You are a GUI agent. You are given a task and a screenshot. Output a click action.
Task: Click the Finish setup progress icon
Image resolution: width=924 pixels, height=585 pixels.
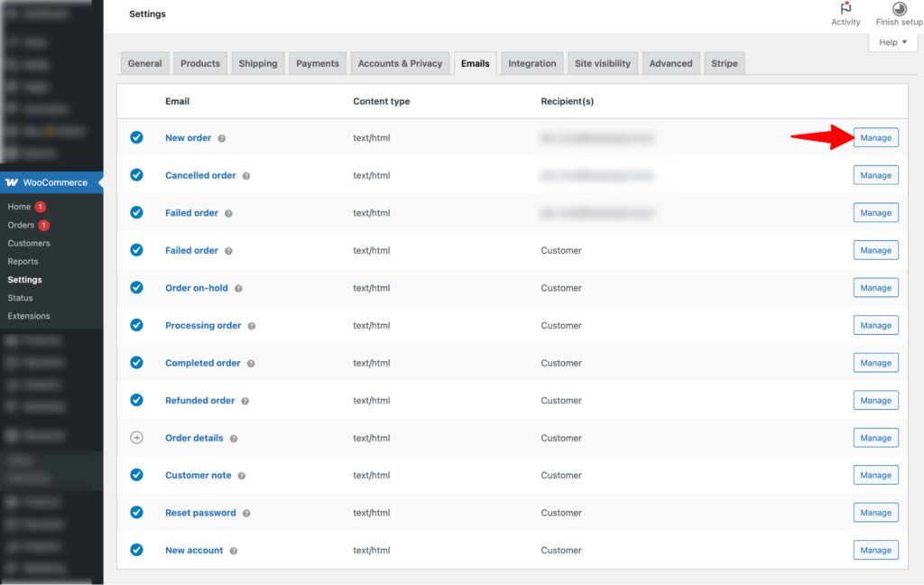(899, 10)
